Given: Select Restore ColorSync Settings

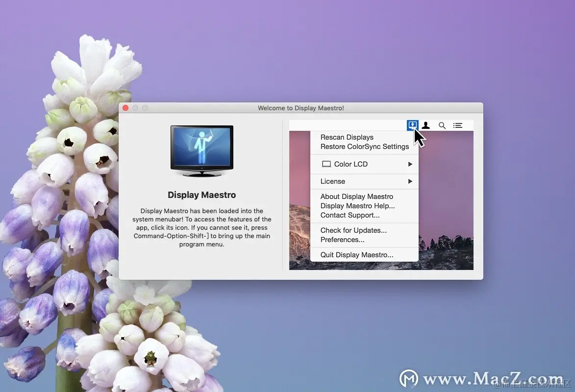Looking at the screenshot, I should [x=365, y=147].
